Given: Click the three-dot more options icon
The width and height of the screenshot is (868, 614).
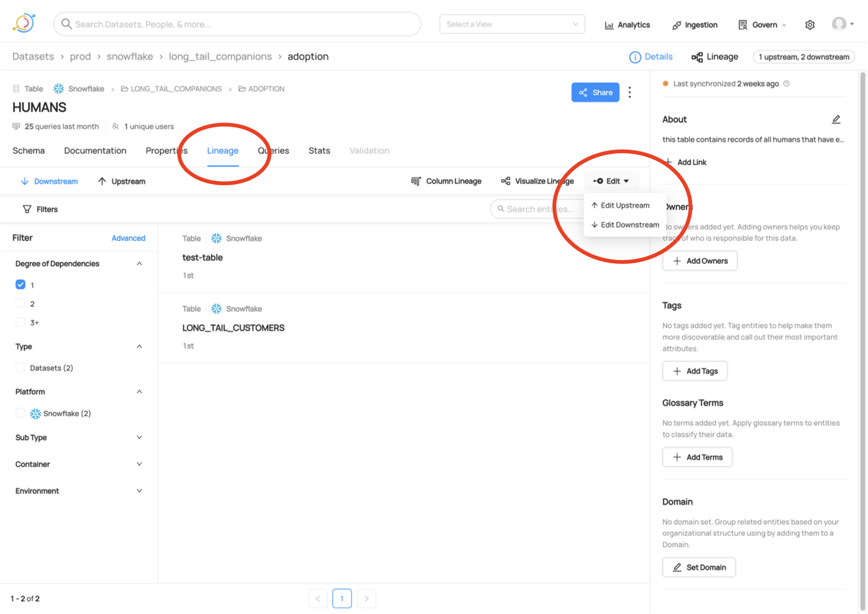Looking at the screenshot, I should (630, 92).
